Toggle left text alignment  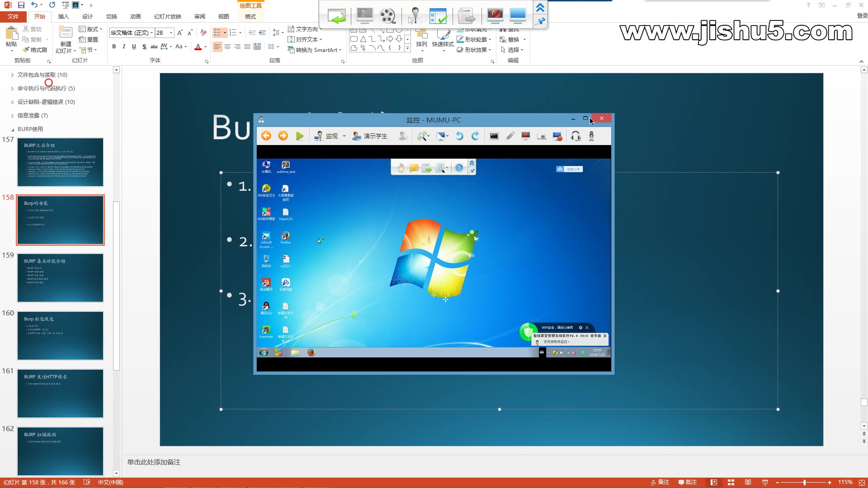217,47
